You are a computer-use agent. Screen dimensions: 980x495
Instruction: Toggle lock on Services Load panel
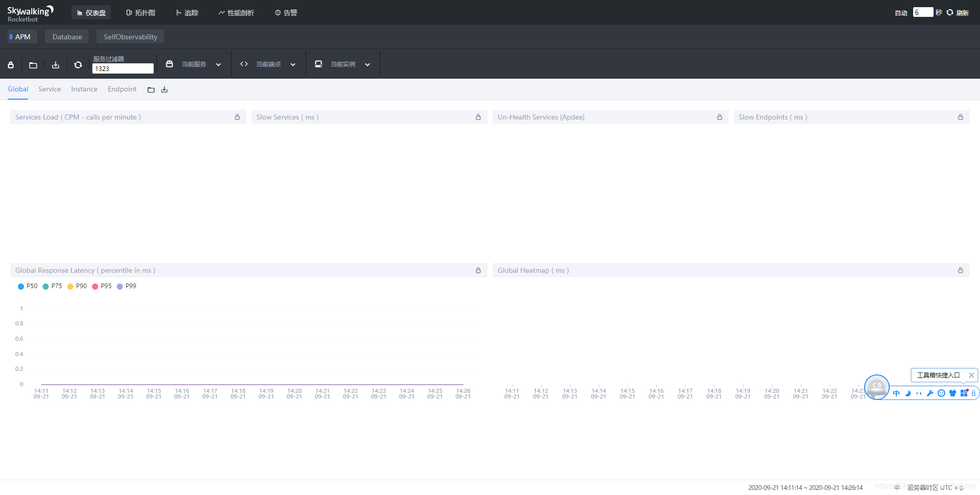pos(237,117)
